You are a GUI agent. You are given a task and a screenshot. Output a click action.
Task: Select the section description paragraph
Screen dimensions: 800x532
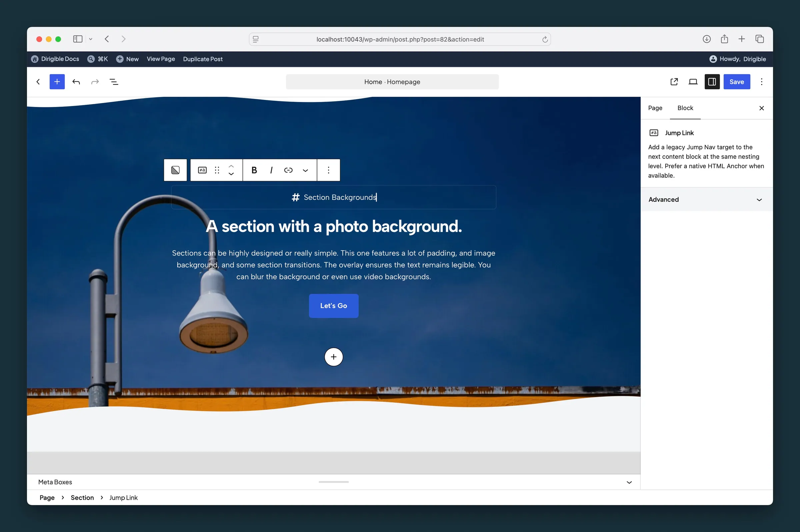tap(333, 265)
